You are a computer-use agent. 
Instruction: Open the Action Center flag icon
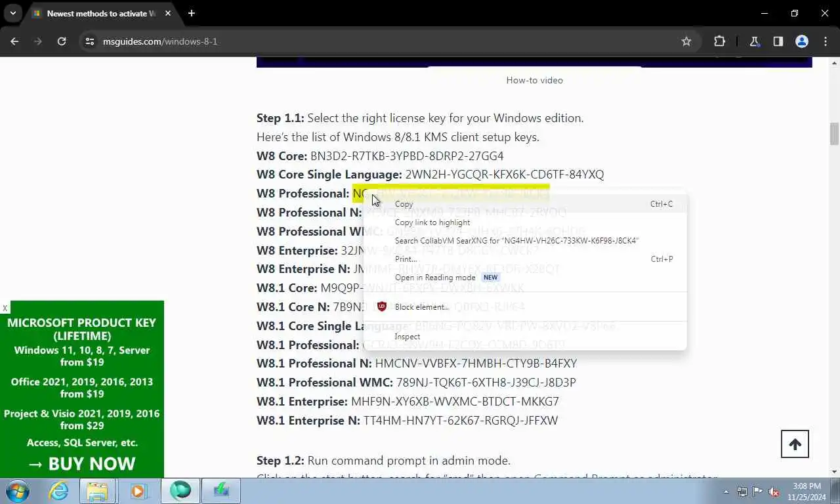758,491
